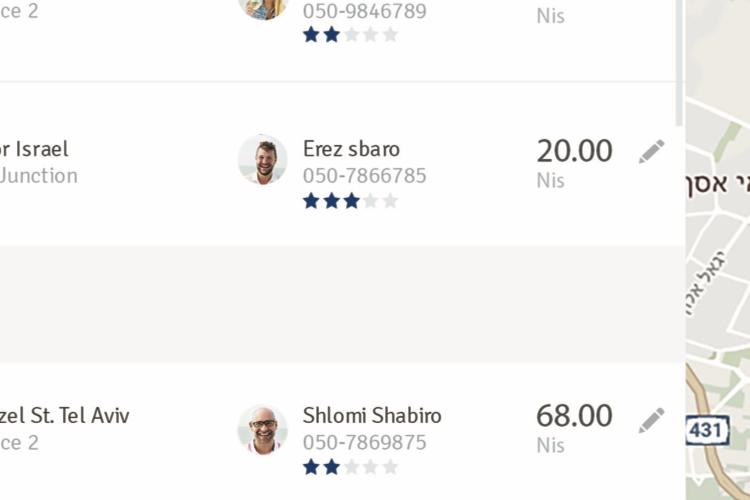Click the route 431 marker on map
This screenshot has height=500, width=750.
click(707, 430)
